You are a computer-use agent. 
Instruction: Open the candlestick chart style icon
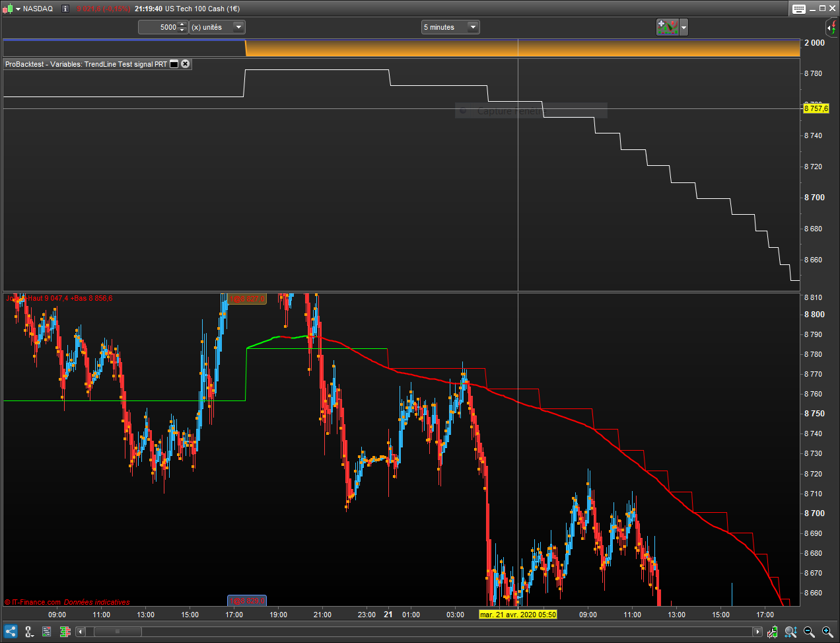(7, 9)
